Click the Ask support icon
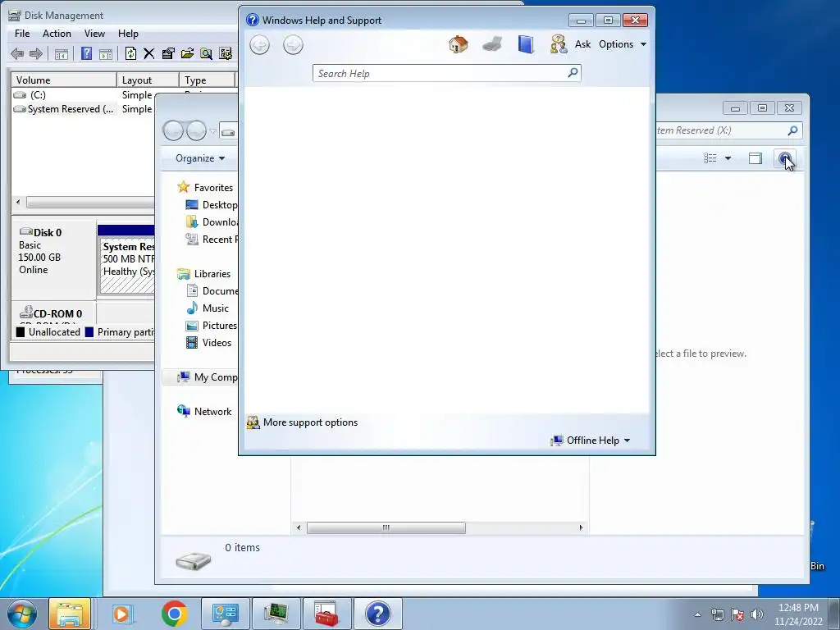 coord(558,44)
